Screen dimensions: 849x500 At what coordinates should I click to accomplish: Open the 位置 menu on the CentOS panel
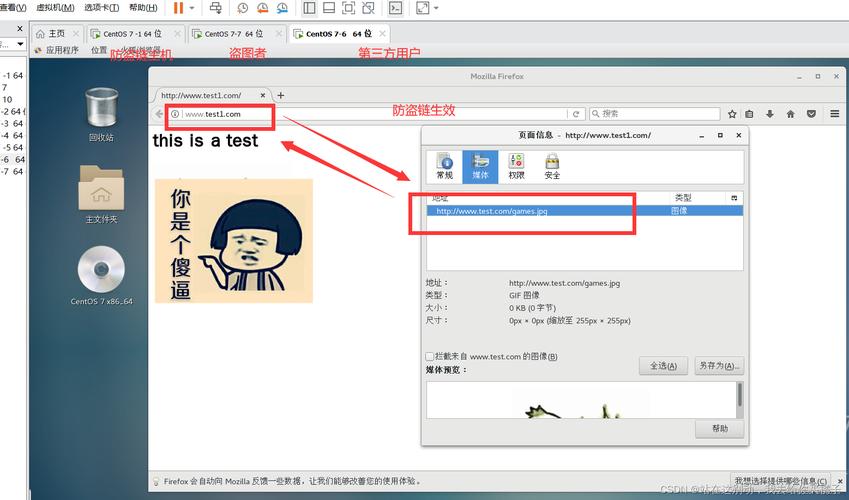coord(99,50)
